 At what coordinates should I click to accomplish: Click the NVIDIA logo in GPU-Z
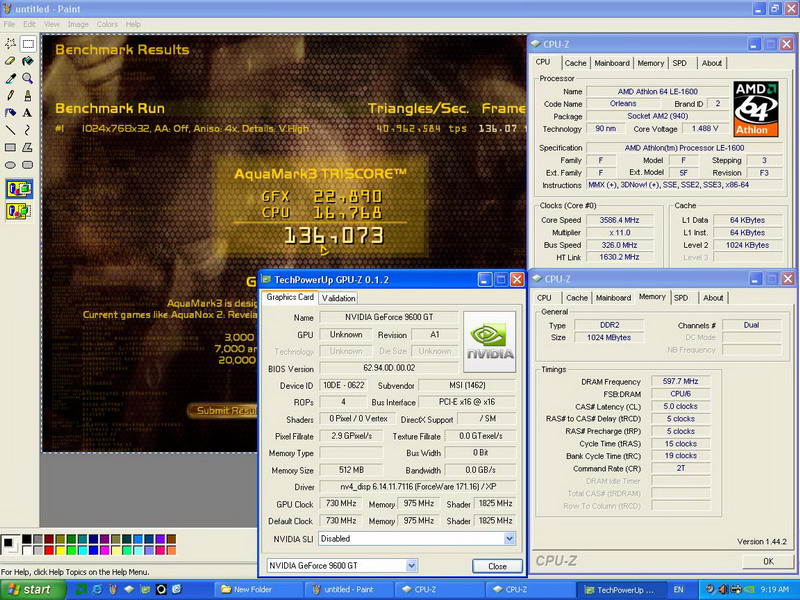(489, 342)
